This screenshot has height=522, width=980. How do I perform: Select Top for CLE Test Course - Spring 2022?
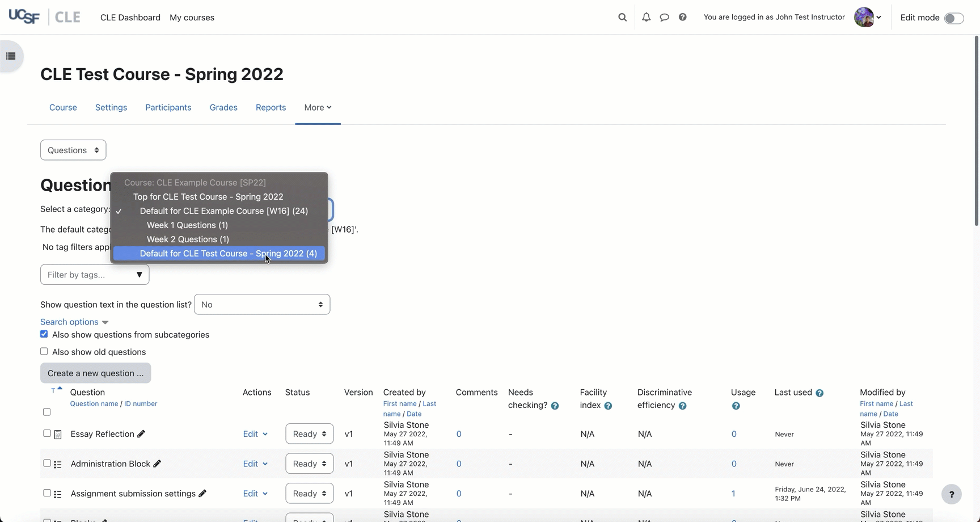(219, 197)
